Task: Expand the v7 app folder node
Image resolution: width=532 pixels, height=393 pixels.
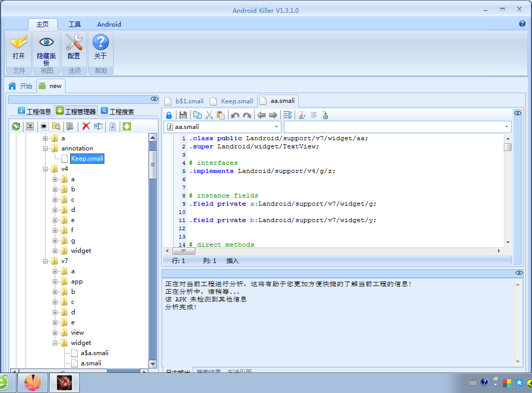Action: [55, 281]
